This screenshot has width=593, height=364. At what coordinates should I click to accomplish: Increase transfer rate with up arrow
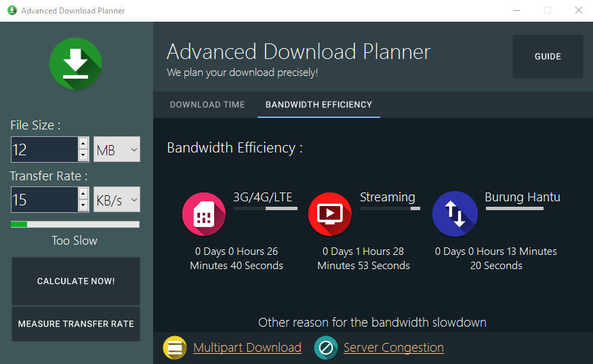tap(83, 193)
